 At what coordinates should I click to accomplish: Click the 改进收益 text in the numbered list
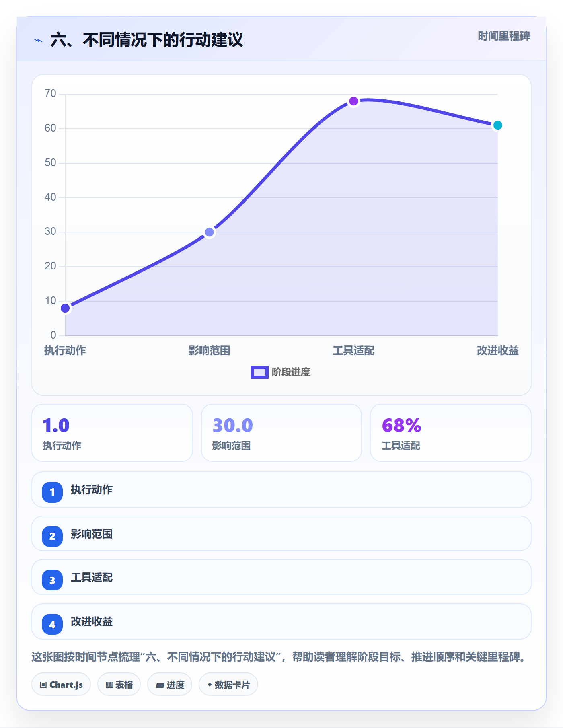(x=92, y=622)
